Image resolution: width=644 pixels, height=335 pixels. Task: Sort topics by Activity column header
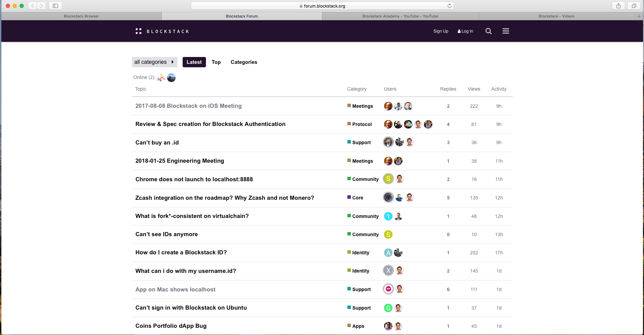tap(499, 89)
